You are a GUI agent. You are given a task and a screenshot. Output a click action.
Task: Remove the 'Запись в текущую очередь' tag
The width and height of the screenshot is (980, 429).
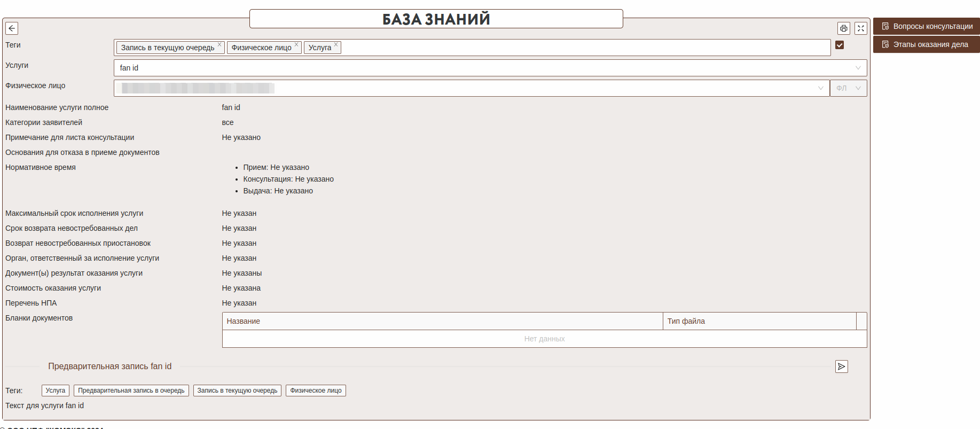tap(219, 45)
